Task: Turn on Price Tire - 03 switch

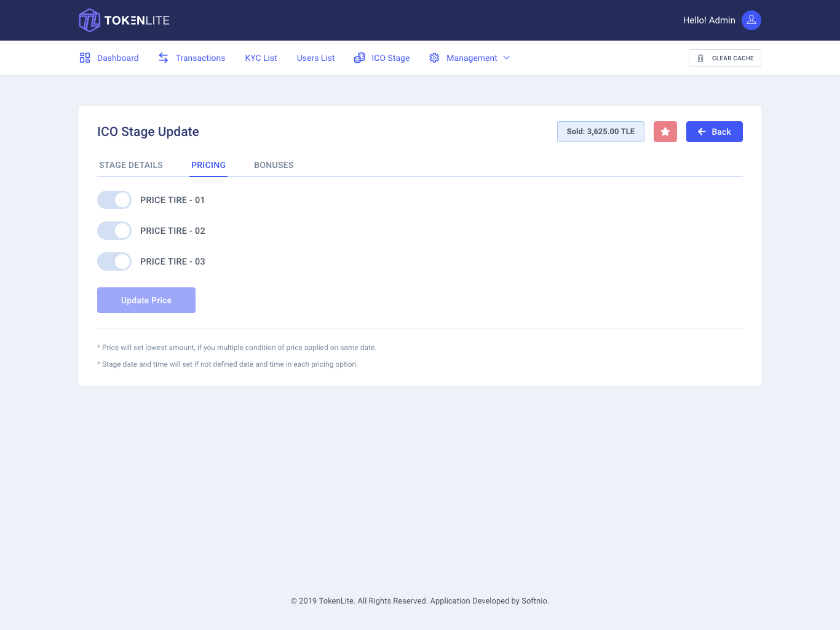Action: tap(114, 261)
